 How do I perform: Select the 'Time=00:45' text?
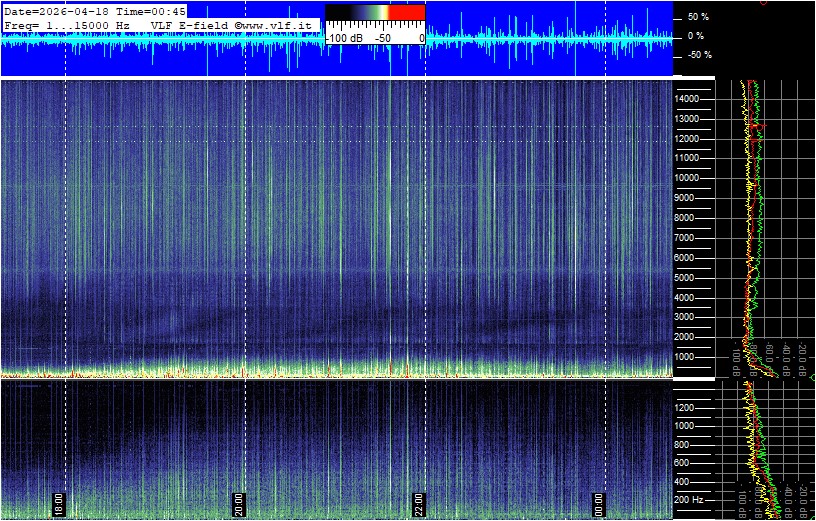click(x=150, y=12)
